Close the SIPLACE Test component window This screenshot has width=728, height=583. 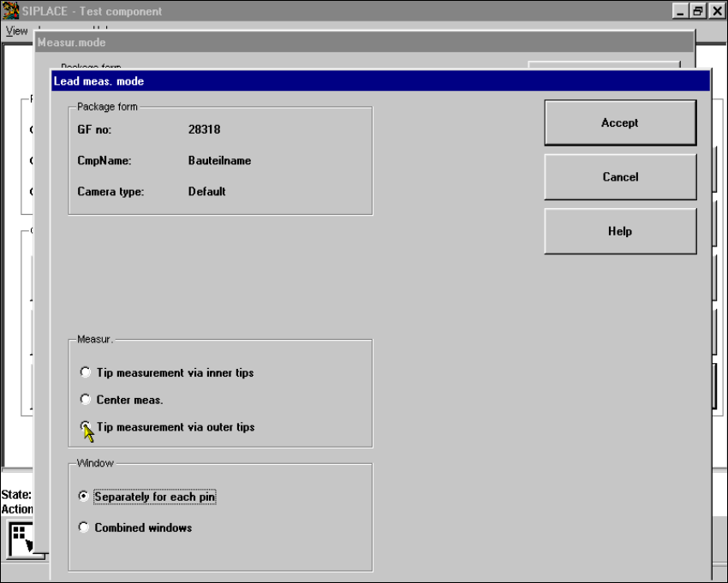point(717,11)
